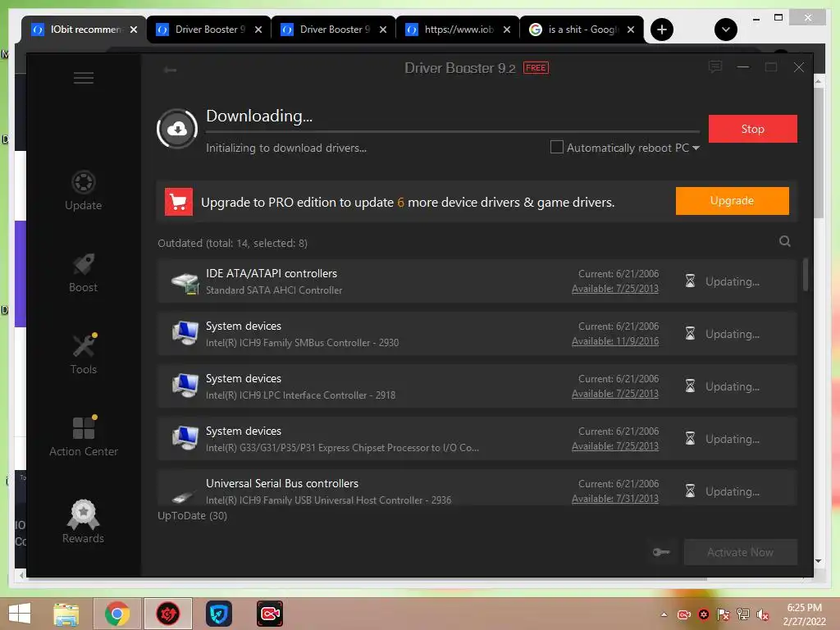Open File Explorer from taskbar
The height and width of the screenshot is (630, 840).
coord(66,614)
